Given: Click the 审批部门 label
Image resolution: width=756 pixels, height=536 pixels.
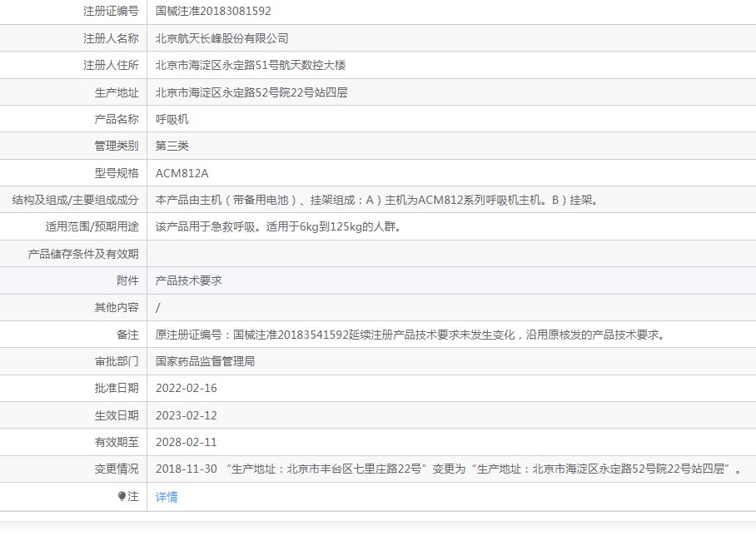Looking at the screenshot, I should pos(117,361).
